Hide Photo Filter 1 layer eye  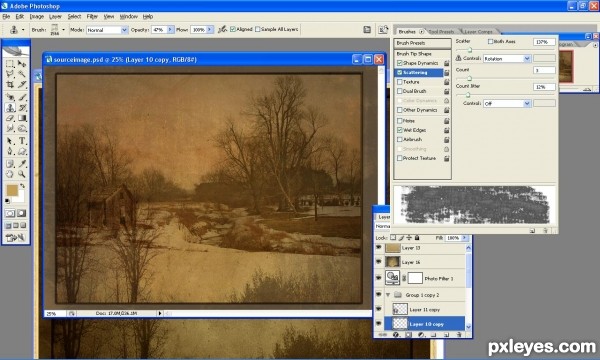pyautogui.click(x=379, y=278)
